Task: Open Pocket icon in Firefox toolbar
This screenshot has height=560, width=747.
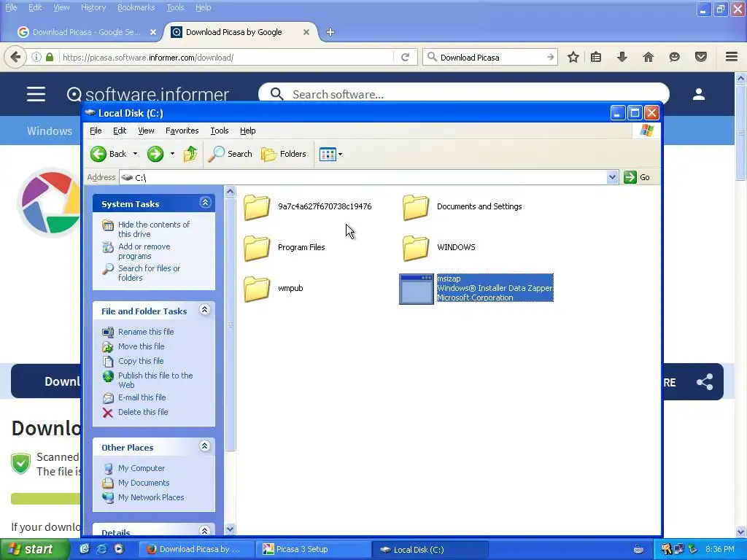Action: point(701,57)
